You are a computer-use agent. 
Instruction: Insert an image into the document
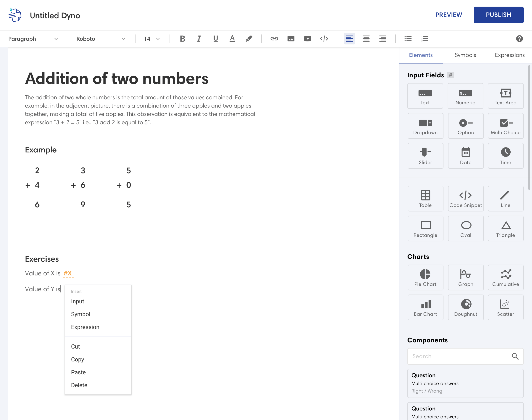[291, 39]
